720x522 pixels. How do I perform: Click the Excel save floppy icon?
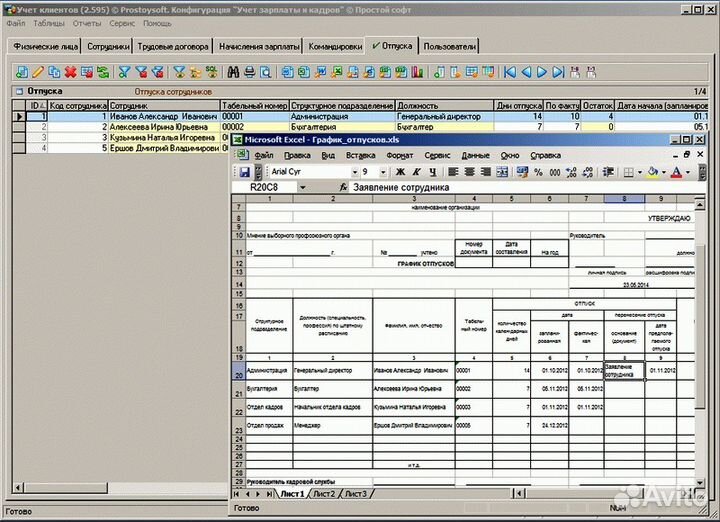[245, 172]
